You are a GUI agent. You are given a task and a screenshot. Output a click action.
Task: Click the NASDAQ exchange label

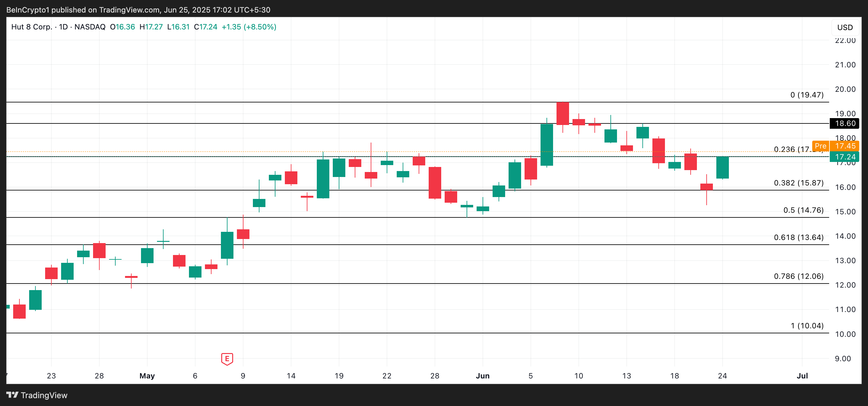tap(90, 27)
